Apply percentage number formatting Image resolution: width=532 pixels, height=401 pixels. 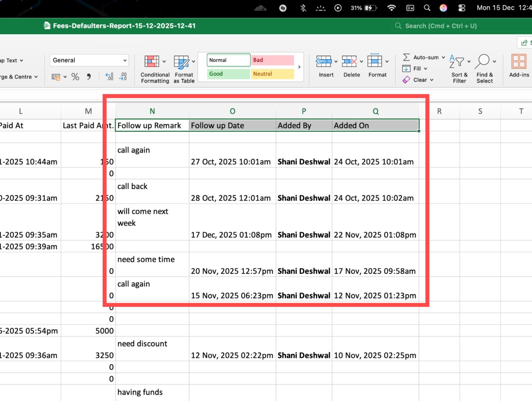[x=75, y=77]
